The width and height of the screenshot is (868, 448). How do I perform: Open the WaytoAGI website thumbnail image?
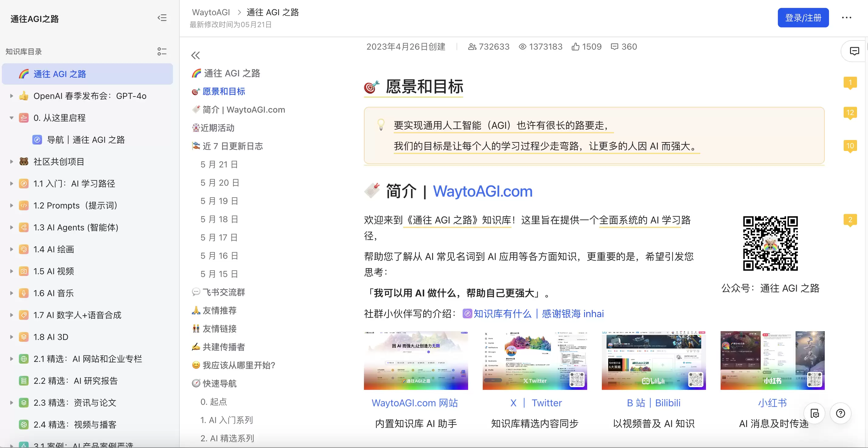pyautogui.click(x=416, y=360)
